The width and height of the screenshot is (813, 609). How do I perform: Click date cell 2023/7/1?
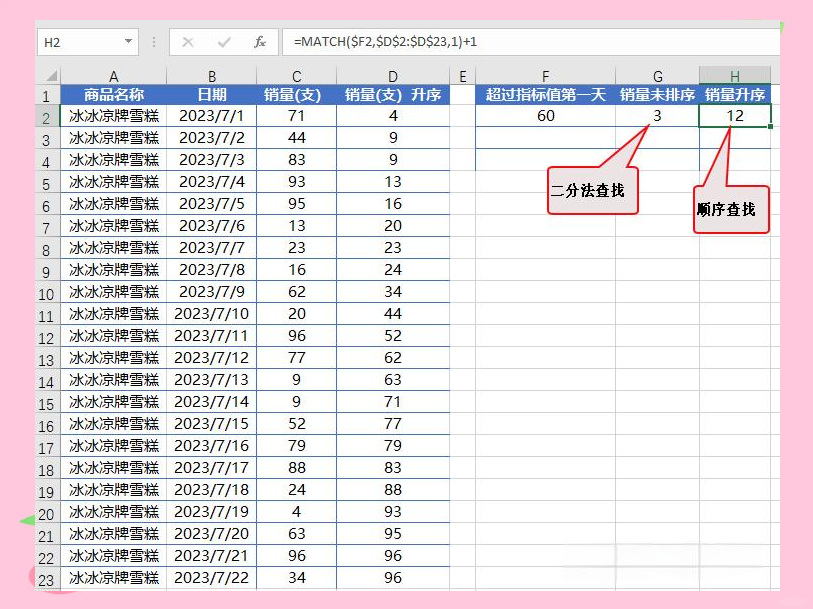[212, 116]
